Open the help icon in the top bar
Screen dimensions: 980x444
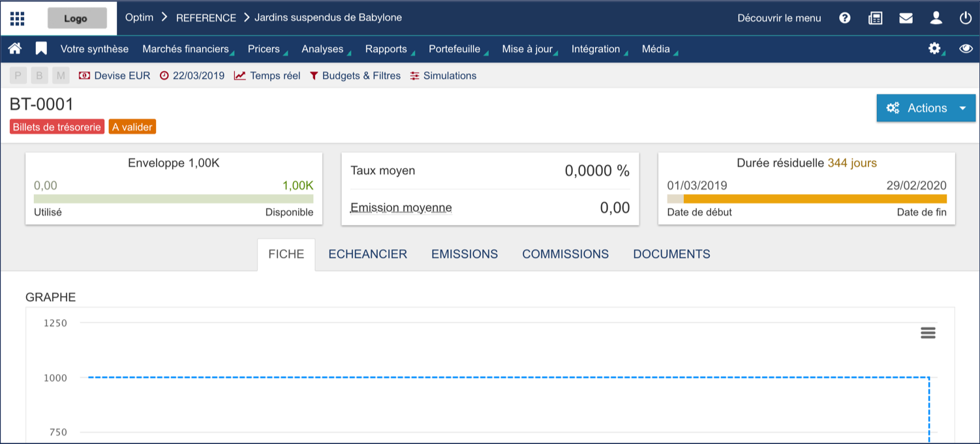[844, 18]
